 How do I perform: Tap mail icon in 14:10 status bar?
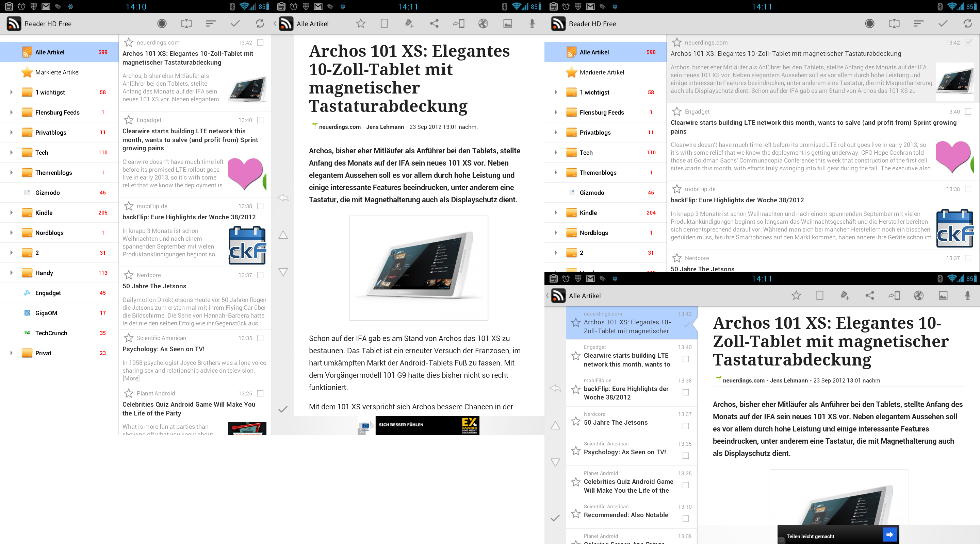(x=46, y=6)
